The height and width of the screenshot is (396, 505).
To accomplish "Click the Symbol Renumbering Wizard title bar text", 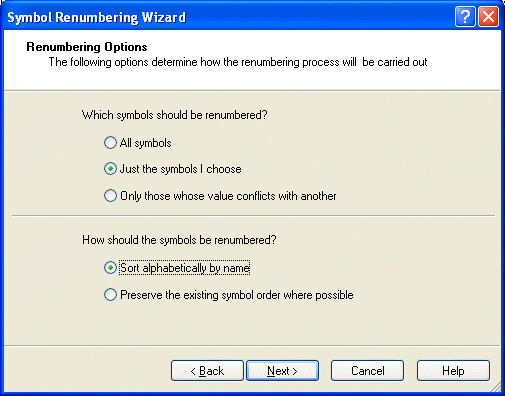I will (96, 17).
